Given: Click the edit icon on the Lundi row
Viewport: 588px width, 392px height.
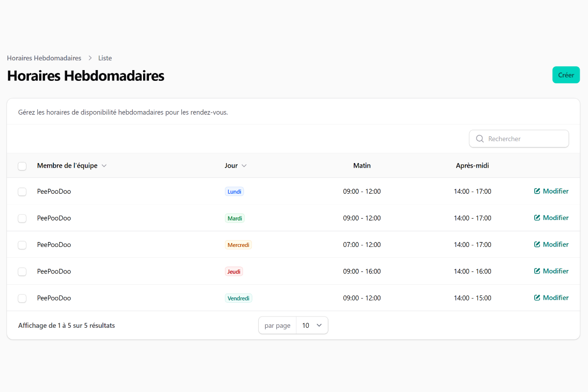Looking at the screenshot, I should pos(538,191).
